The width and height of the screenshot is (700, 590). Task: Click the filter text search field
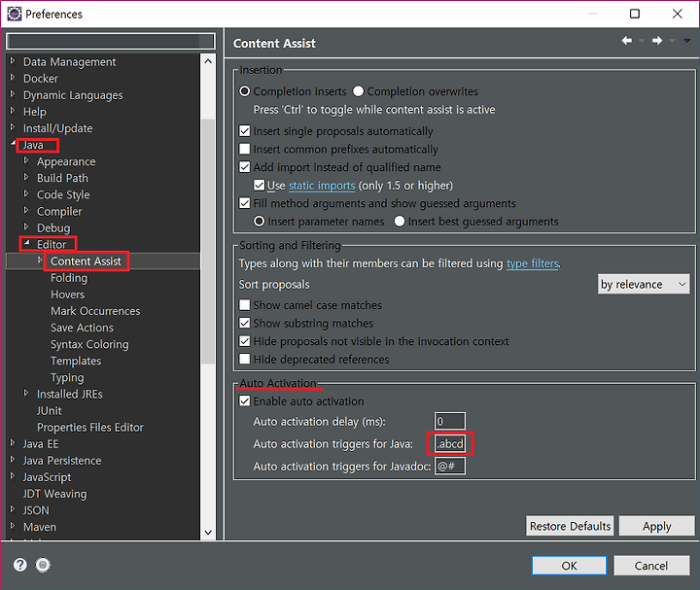[x=110, y=41]
